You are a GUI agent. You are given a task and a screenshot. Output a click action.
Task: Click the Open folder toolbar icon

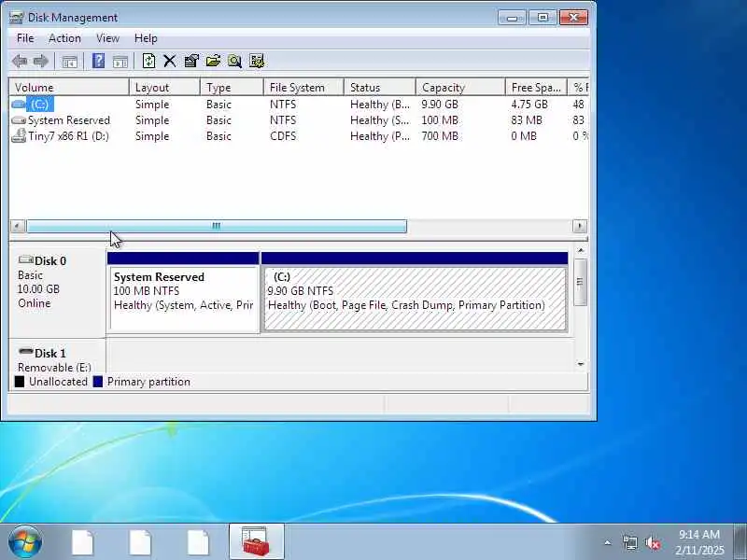[213, 61]
